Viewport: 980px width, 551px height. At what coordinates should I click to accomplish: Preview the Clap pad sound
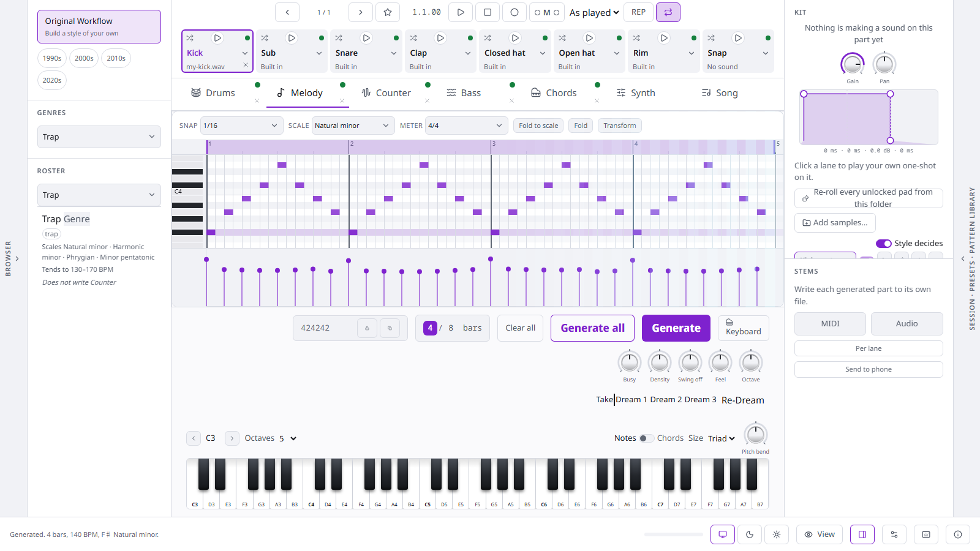click(x=440, y=38)
